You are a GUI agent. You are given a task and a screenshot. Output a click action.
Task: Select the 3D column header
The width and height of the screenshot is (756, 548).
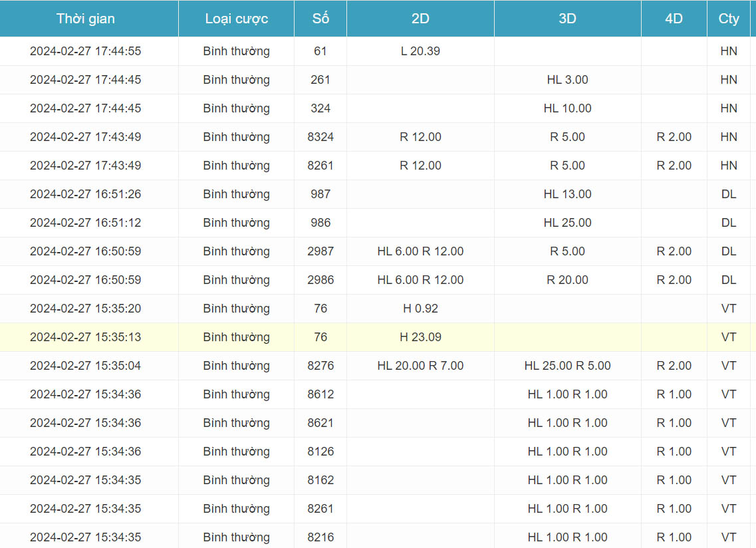[x=567, y=19]
